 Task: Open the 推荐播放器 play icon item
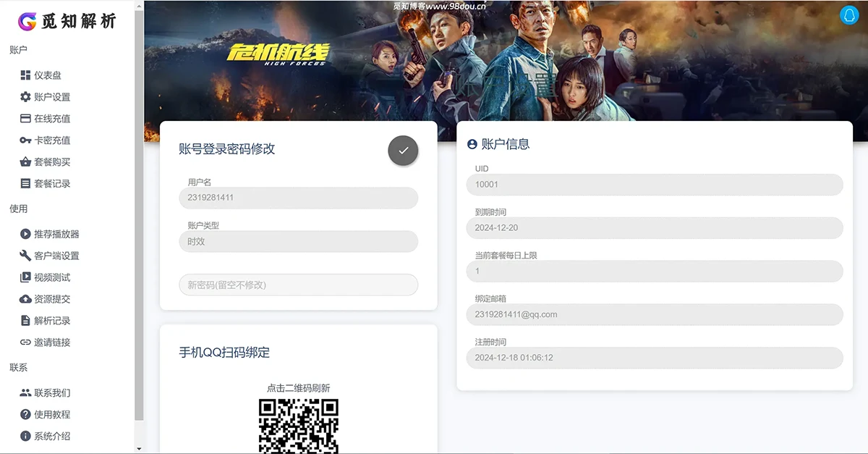pyautogui.click(x=25, y=234)
